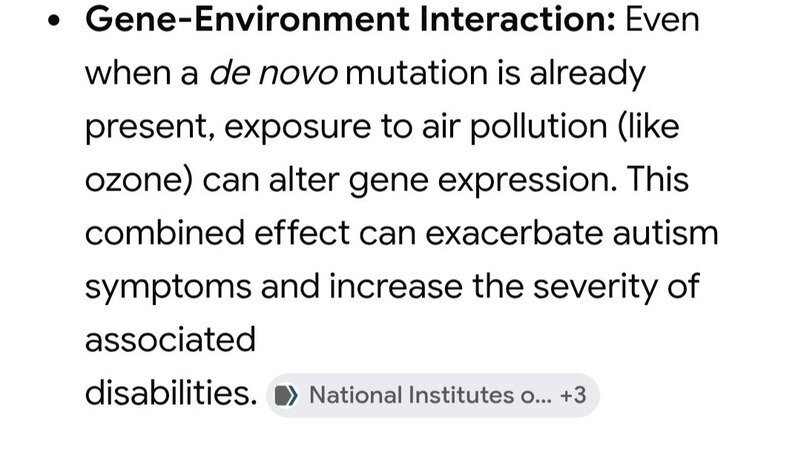Click the phrase 'air pollution' in text
This screenshot has width=800, height=450.
(515, 128)
